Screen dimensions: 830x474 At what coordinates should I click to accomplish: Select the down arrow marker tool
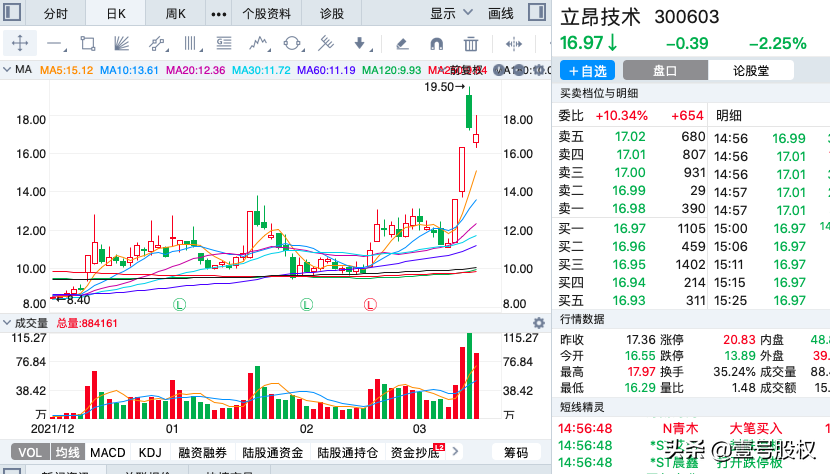359,43
